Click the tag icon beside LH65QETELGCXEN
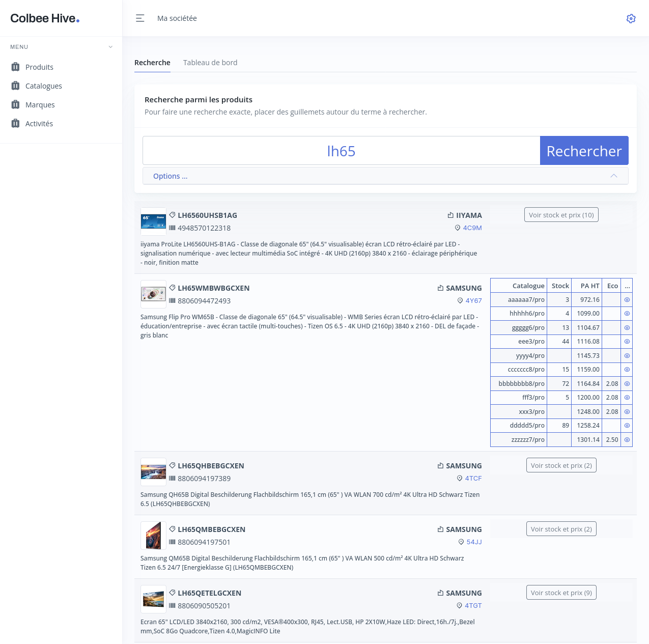 [x=173, y=593]
